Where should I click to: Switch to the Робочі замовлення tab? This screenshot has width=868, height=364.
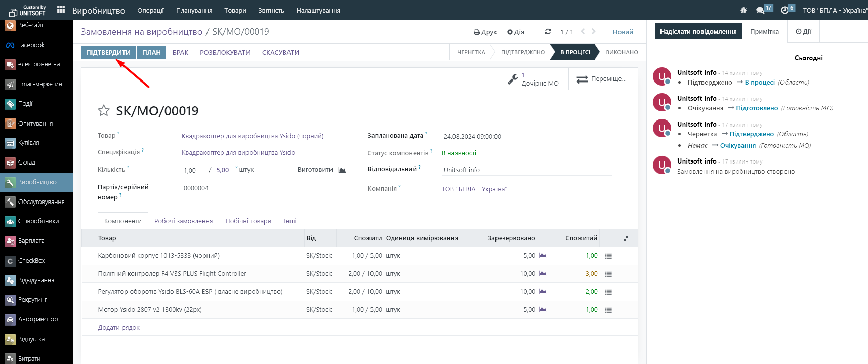(183, 221)
